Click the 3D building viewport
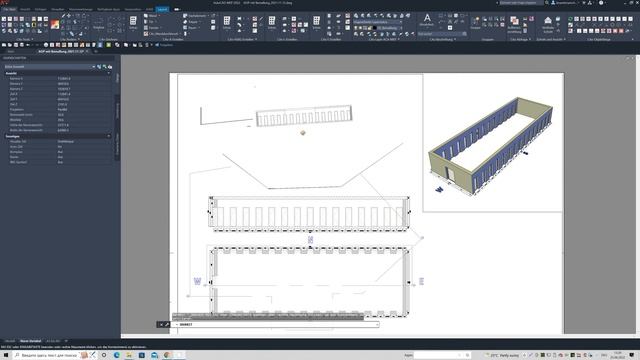640x360 pixels. [x=493, y=143]
